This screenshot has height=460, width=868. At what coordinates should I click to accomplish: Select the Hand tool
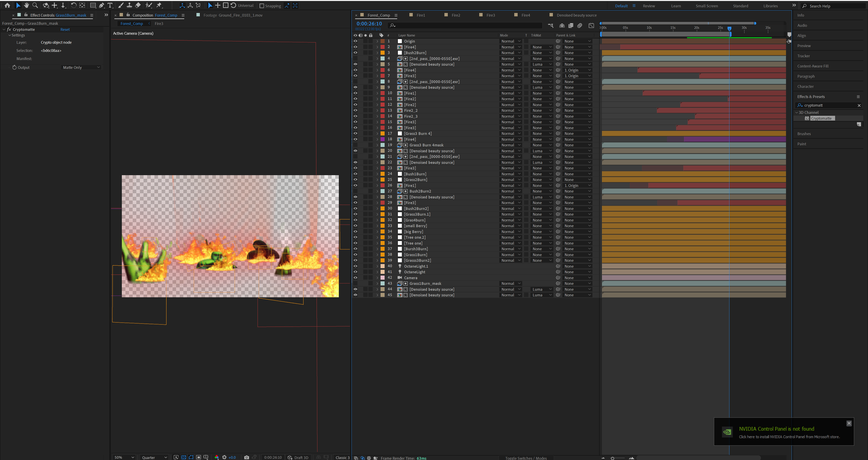click(x=26, y=5)
